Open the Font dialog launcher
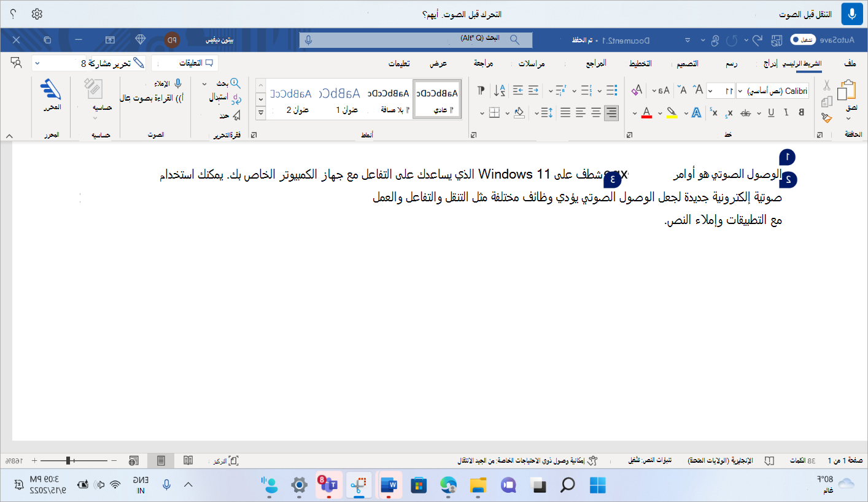The height and width of the screenshot is (502, 868). [x=629, y=135]
